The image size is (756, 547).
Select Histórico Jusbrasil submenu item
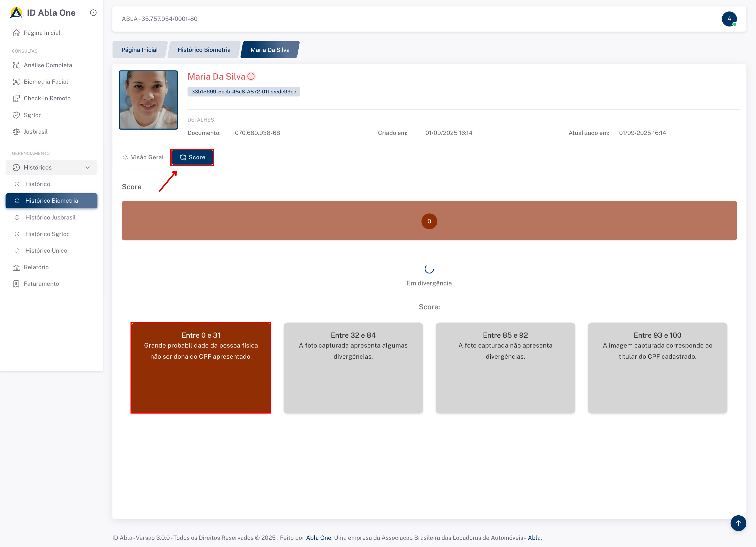click(50, 217)
